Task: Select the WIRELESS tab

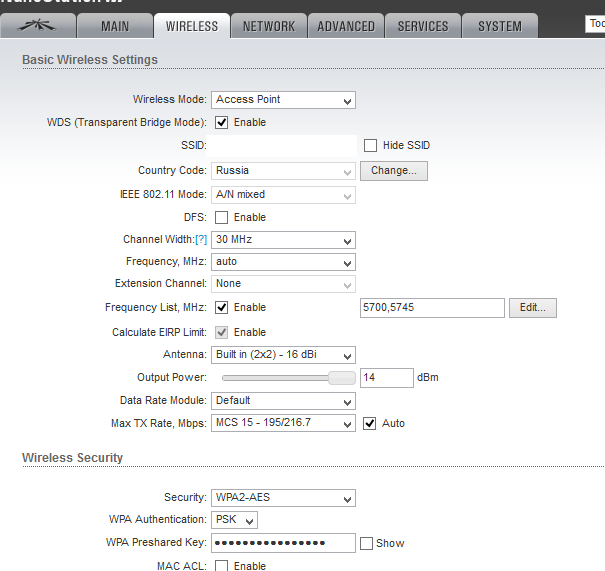Action: (x=192, y=26)
